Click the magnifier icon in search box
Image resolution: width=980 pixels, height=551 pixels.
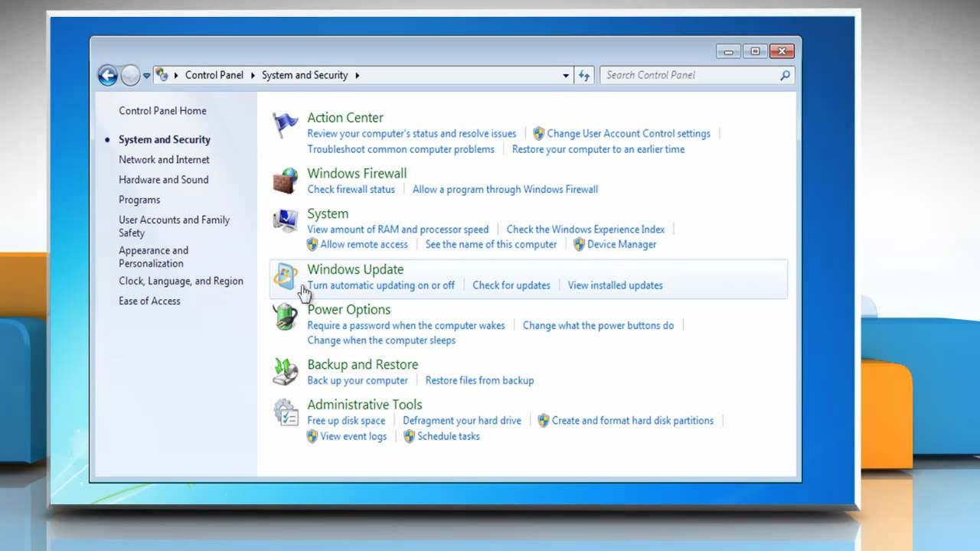pos(785,75)
